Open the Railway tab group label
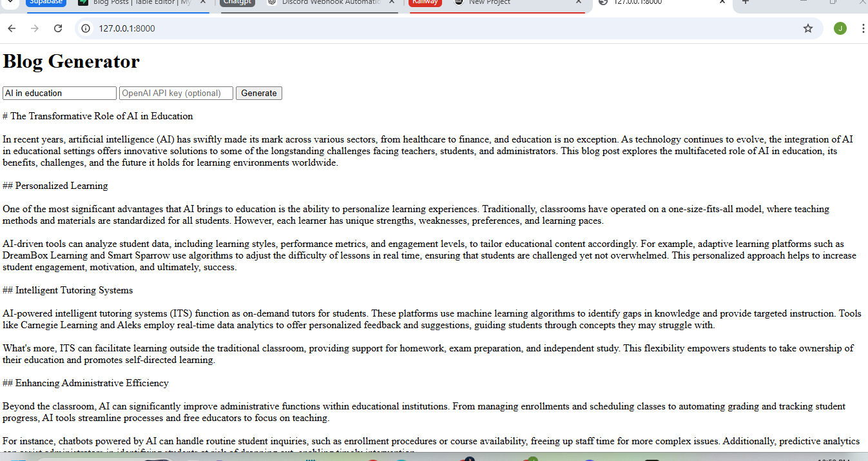868x461 pixels. (425, 3)
